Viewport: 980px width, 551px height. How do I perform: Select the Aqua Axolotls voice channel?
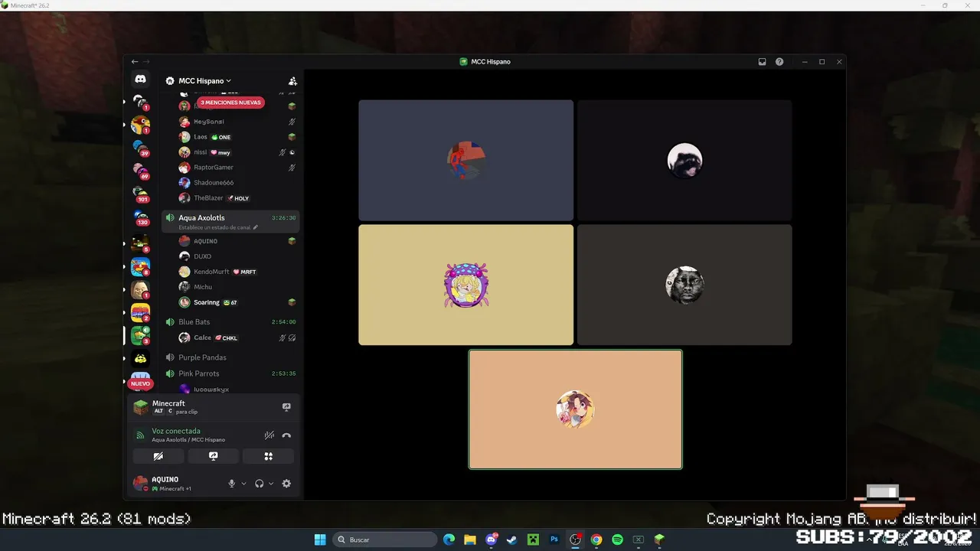(230, 222)
